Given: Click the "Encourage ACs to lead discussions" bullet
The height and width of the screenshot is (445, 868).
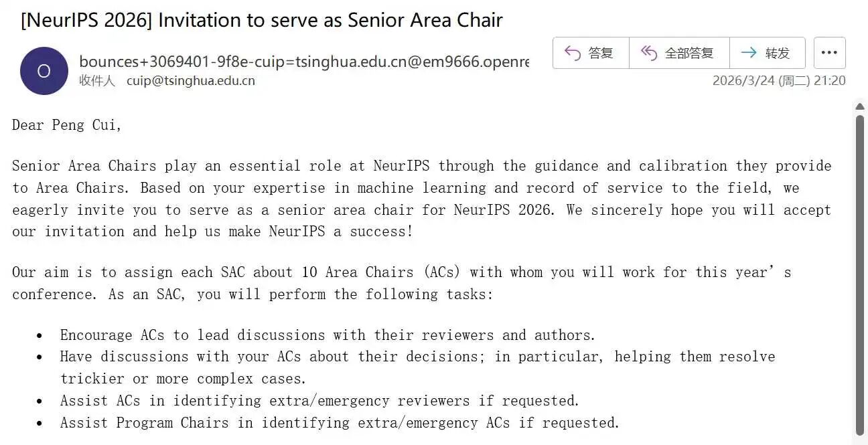Looking at the screenshot, I should pyautogui.click(x=328, y=335).
